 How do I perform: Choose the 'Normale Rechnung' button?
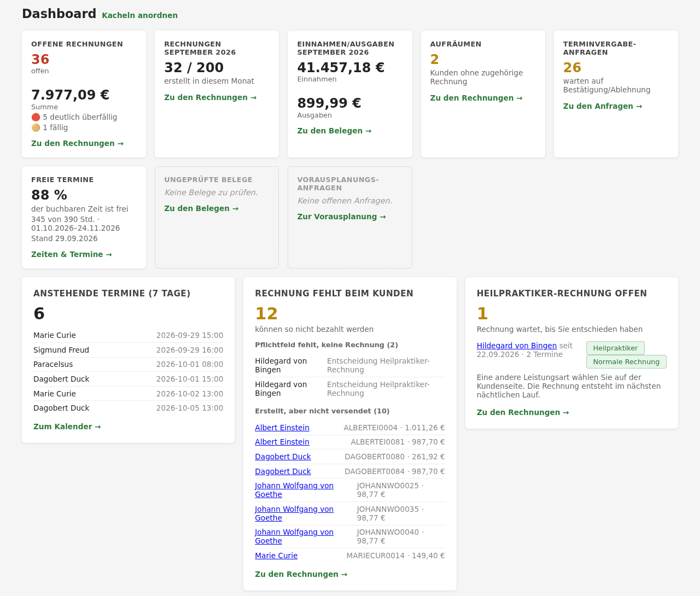tap(626, 361)
